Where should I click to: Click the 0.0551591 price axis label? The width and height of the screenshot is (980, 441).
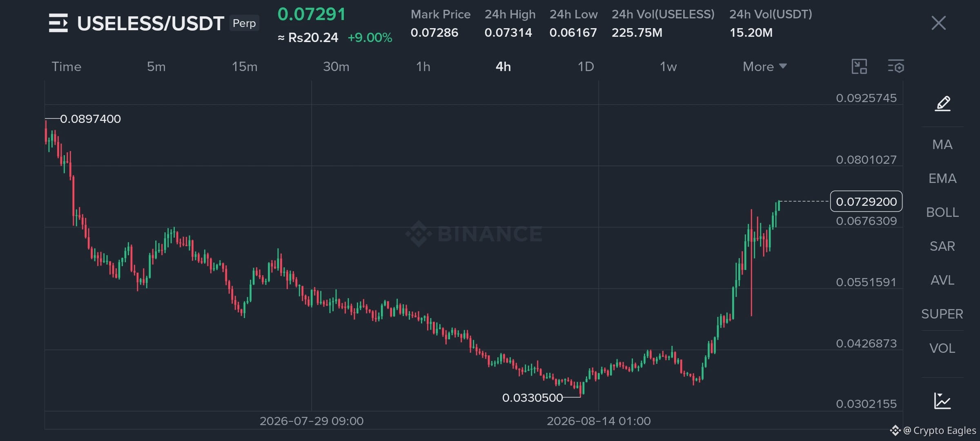(x=866, y=282)
